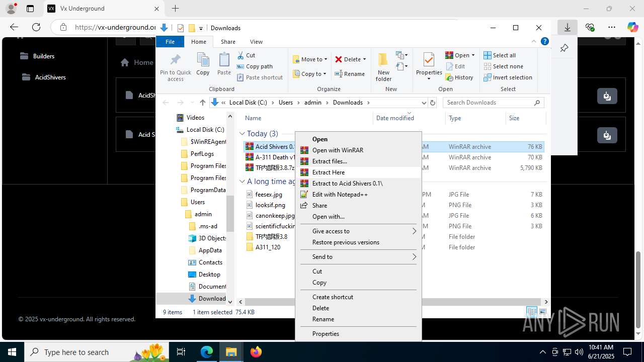Choose Properties in context menu
This screenshot has width=644, height=362.
(x=358, y=334)
